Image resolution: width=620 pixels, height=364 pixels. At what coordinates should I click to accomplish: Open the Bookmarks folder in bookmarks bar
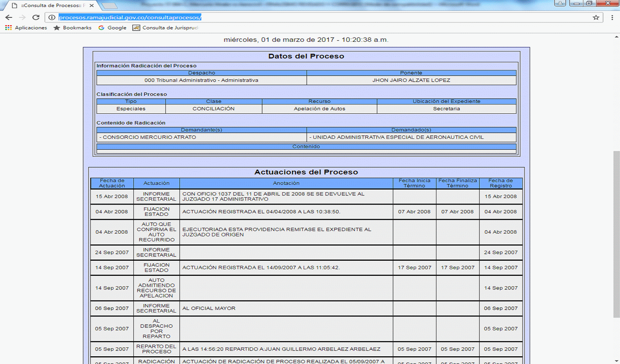pos(72,28)
